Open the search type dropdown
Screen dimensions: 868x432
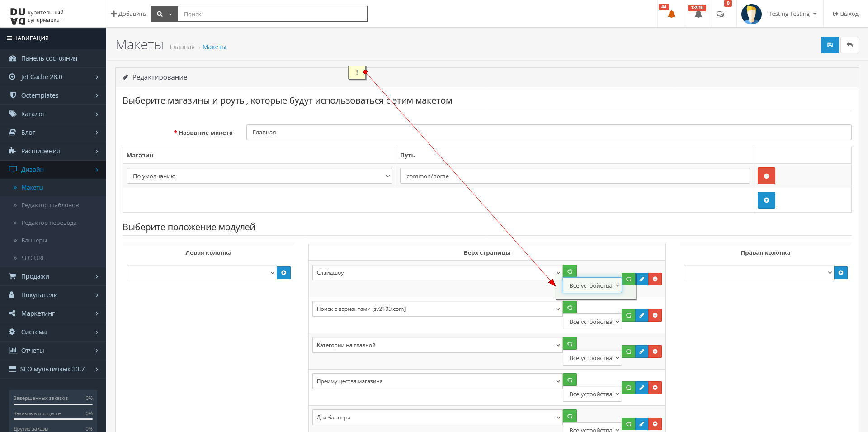(165, 14)
